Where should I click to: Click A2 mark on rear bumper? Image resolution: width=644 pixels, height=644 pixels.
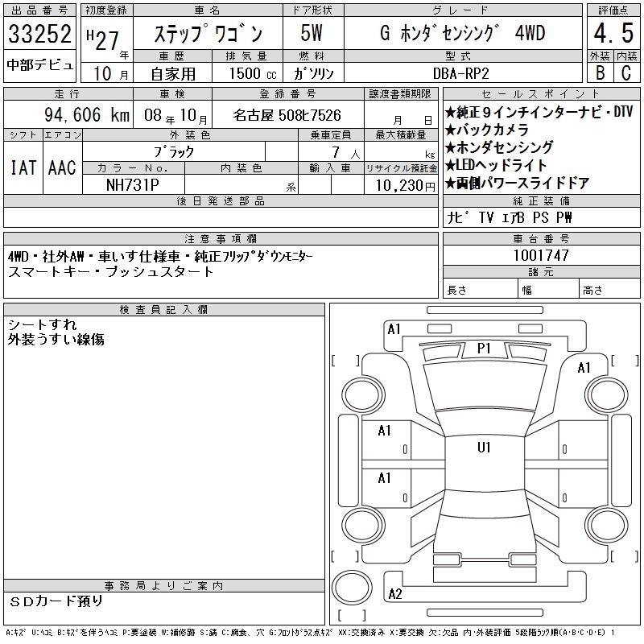395,594
